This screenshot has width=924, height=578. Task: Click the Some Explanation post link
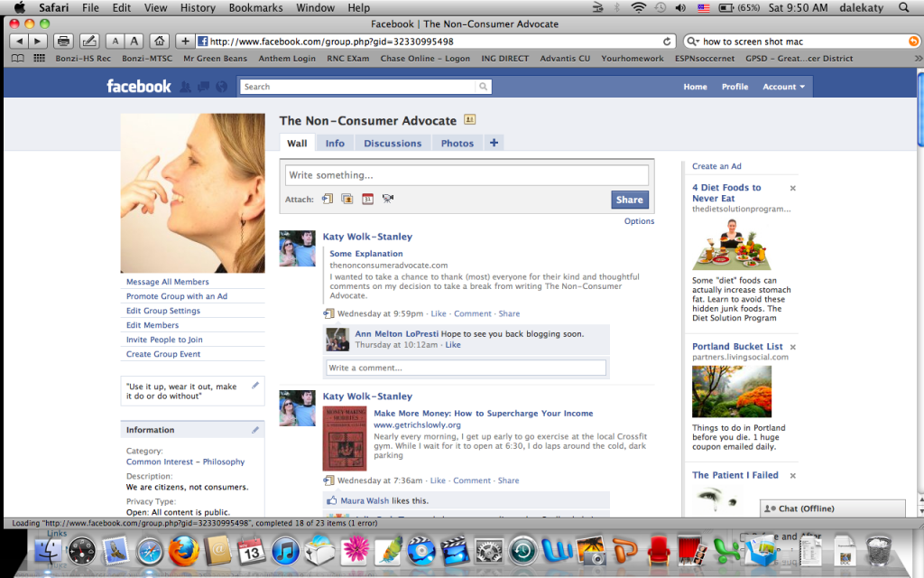[366, 254]
